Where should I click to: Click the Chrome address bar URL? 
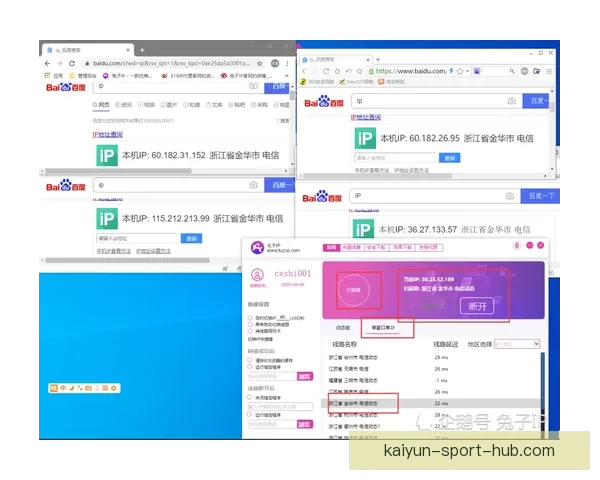point(171,64)
